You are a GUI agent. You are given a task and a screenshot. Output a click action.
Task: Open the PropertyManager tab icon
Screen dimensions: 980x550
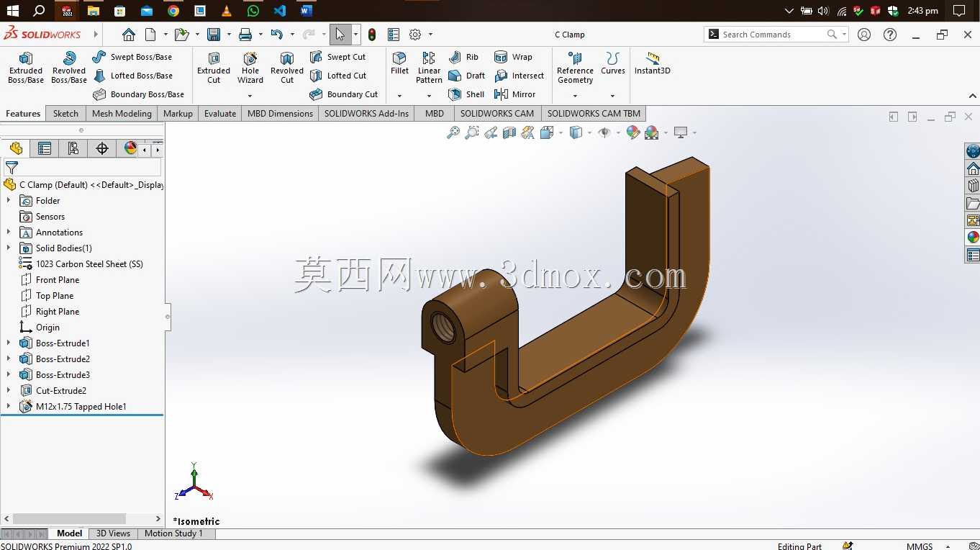click(45, 148)
